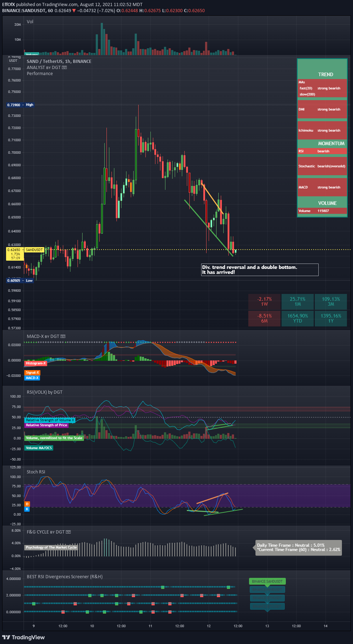Click the Volume MA/OCS label
353x644 pixels.
(39, 448)
